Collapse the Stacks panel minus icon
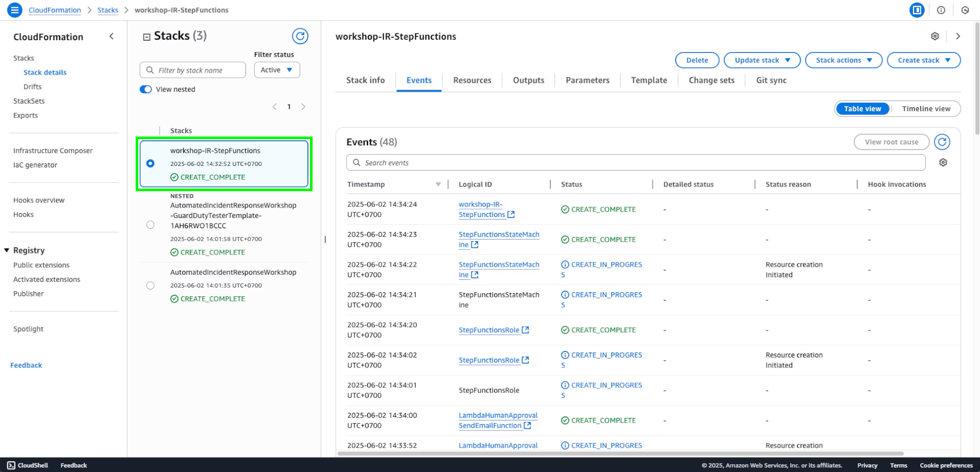 pos(146,37)
